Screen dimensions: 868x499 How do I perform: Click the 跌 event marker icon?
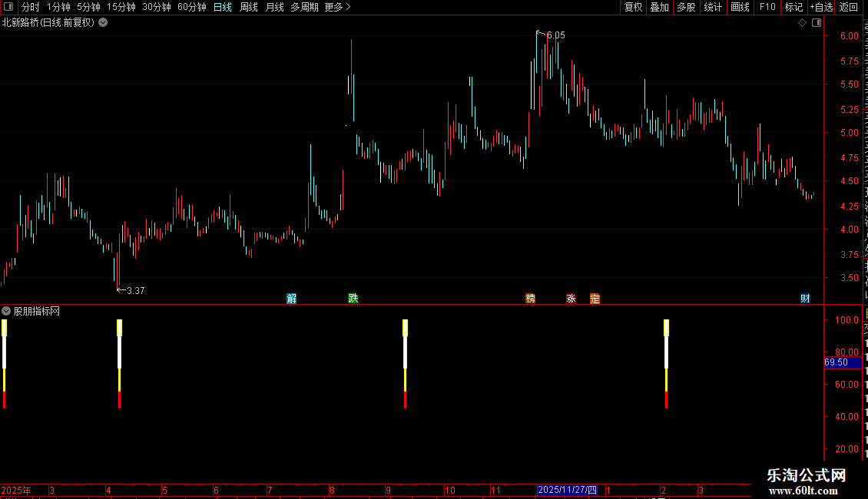[353, 299]
